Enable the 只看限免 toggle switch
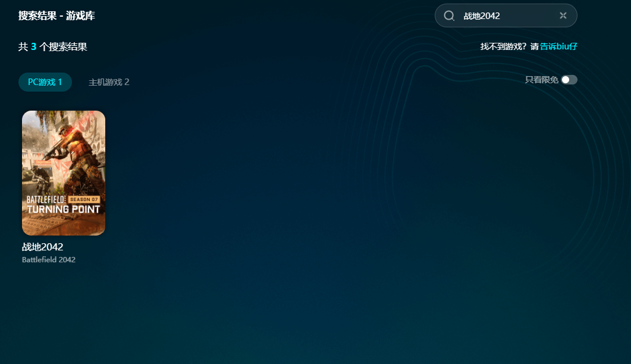Screen dimensions: 631x364 (569, 80)
